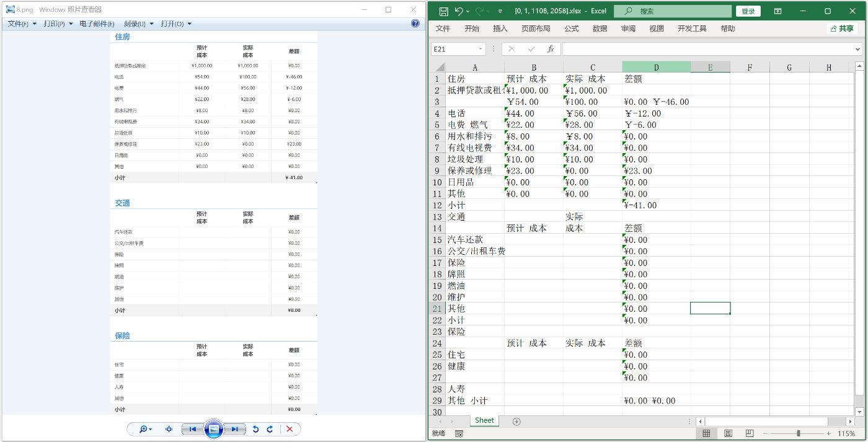Switch to the 插入 ribbon tab
Viewport: 868px width, 442px height.
[500, 29]
